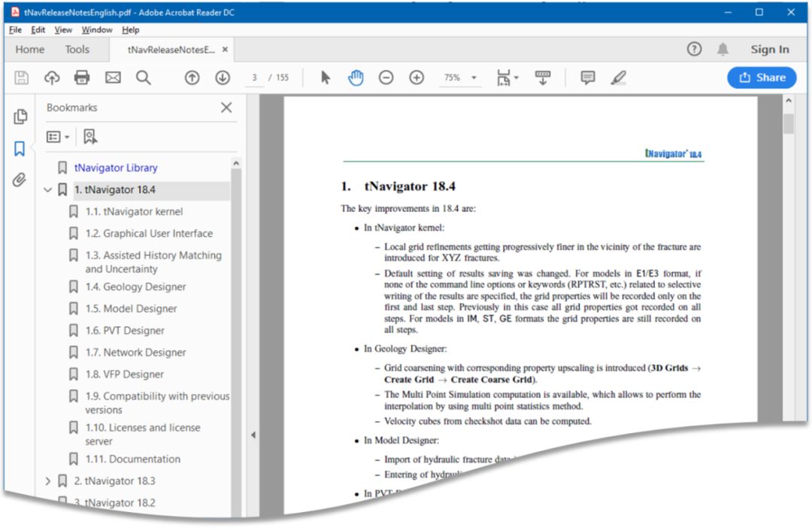
Task: Go to next page arrow
Action: point(223,77)
